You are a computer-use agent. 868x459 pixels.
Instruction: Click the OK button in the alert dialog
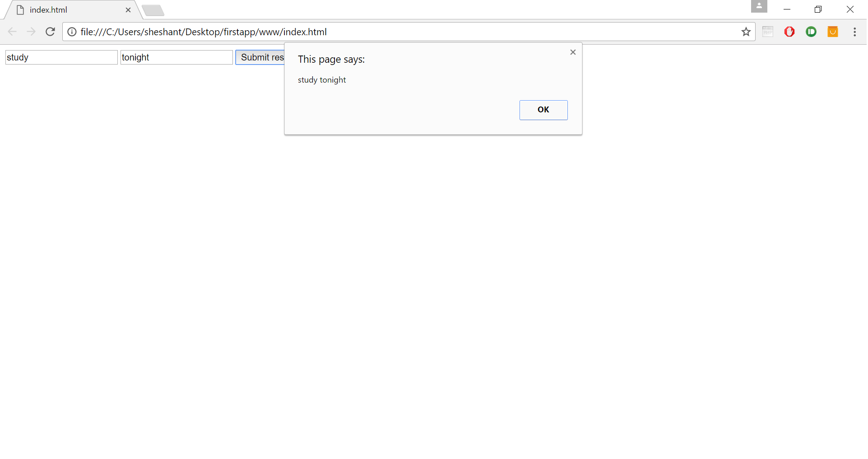pyautogui.click(x=543, y=110)
